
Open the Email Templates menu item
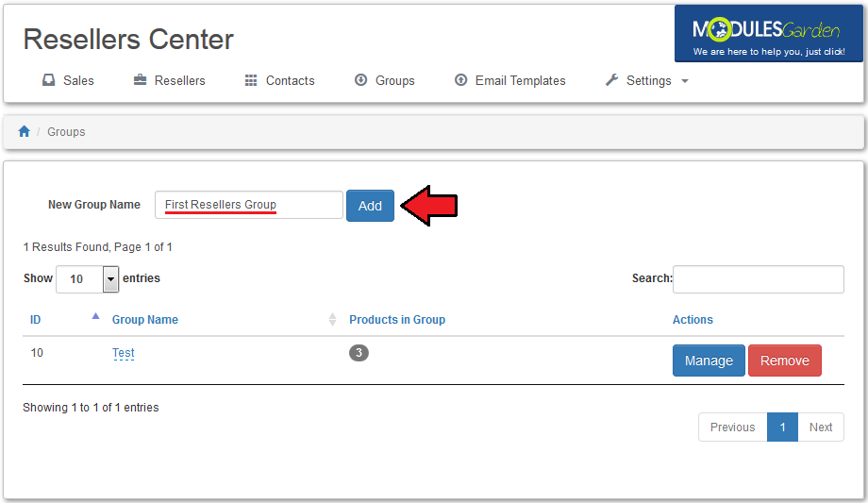[509, 80]
